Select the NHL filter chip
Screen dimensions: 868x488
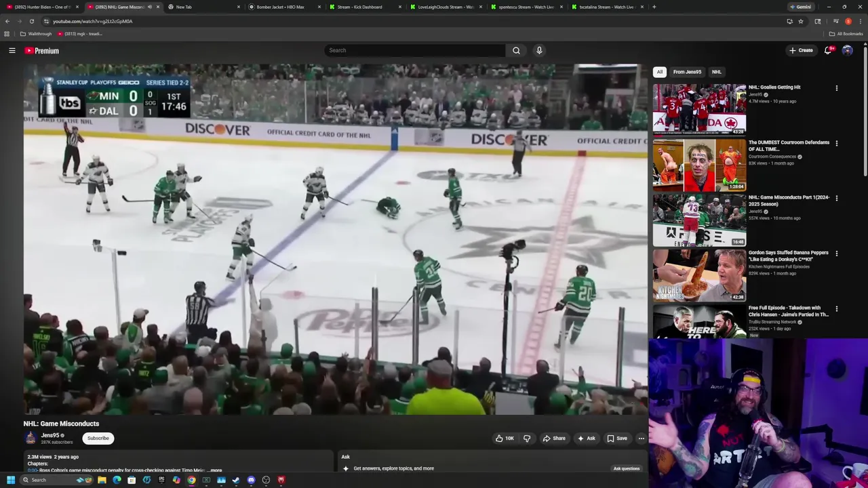pos(716,72)
